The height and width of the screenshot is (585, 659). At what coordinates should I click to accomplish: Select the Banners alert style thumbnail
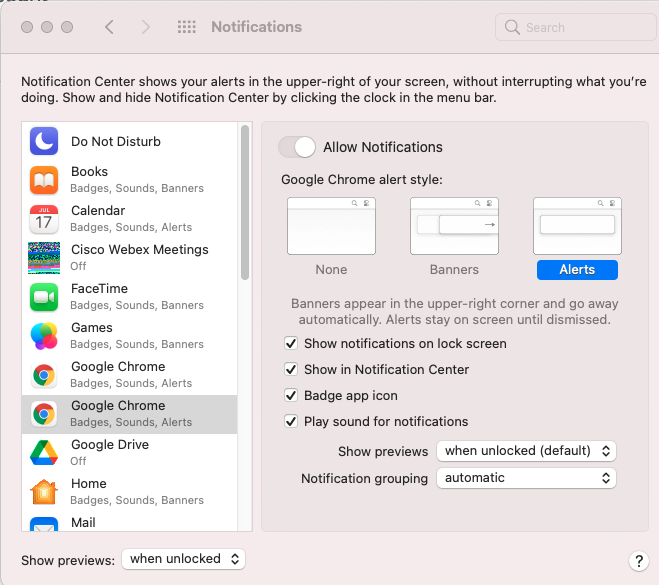point(454,226)
